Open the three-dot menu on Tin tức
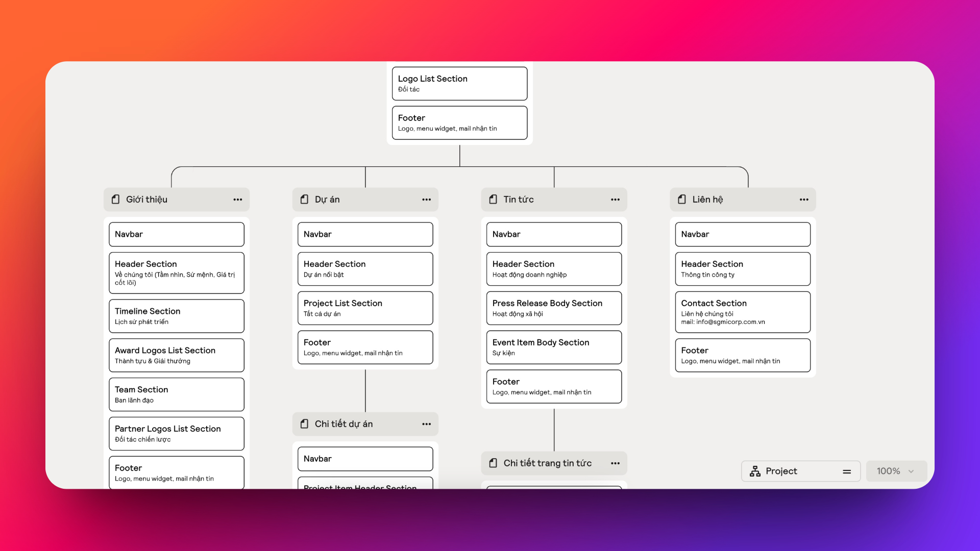 615,199
